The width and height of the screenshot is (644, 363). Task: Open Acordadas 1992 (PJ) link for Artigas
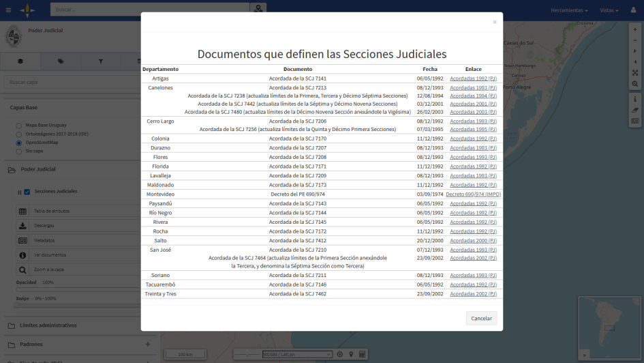pyautogui.click(x=473, y=78)
